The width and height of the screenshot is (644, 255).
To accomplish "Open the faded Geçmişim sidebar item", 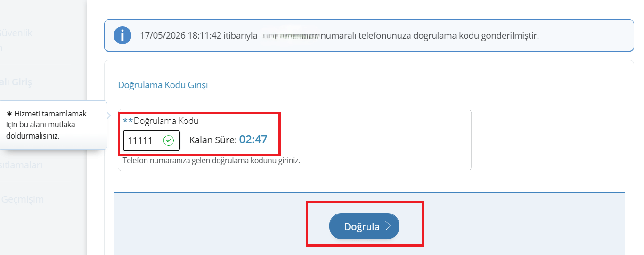I will [22, 199].
